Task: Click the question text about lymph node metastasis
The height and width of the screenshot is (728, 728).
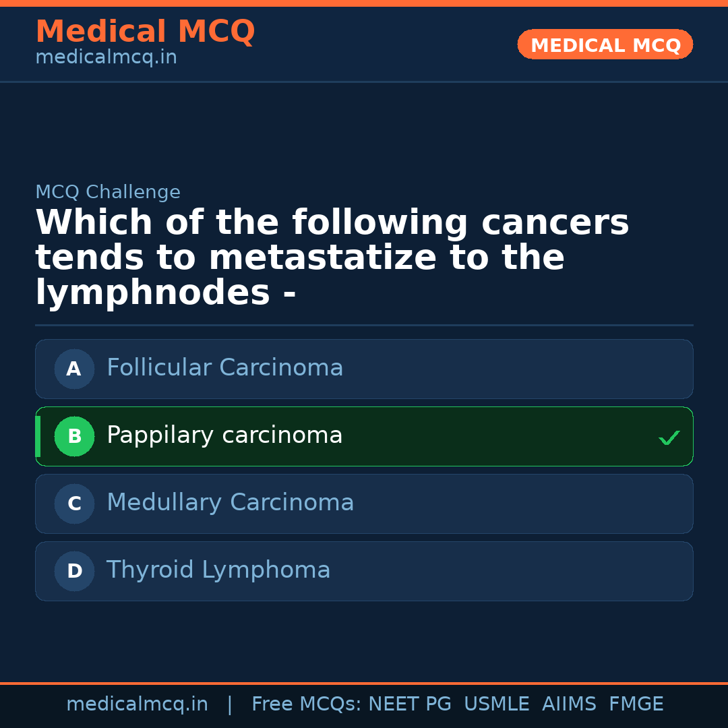Action: click(x=332, y=258)
